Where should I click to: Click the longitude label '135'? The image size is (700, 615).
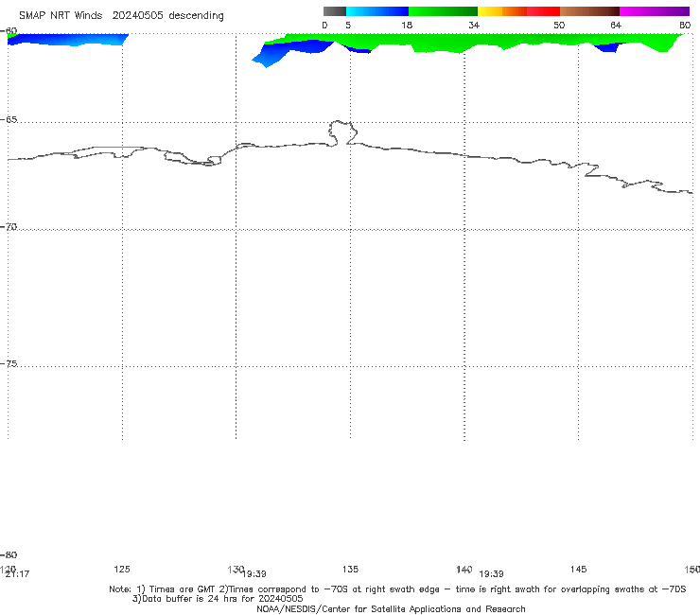350,569
